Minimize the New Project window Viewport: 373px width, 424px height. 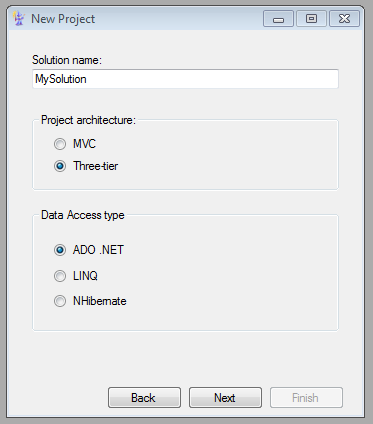[x=278, y=19]
